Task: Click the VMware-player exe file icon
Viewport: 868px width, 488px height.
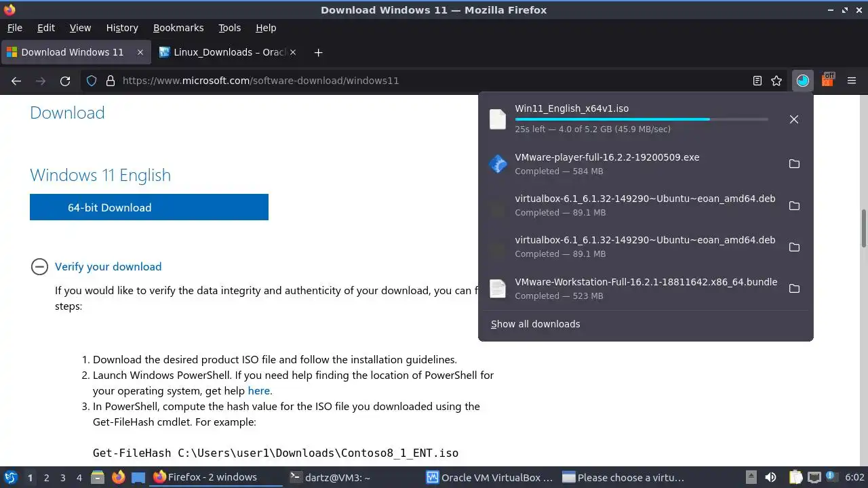Action: coord(498,164)
